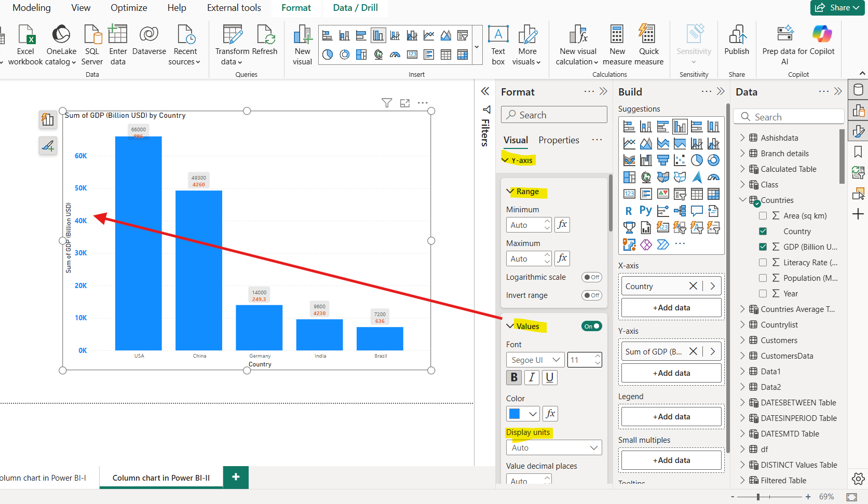Check the Population field checkbox

coord(763,278)
